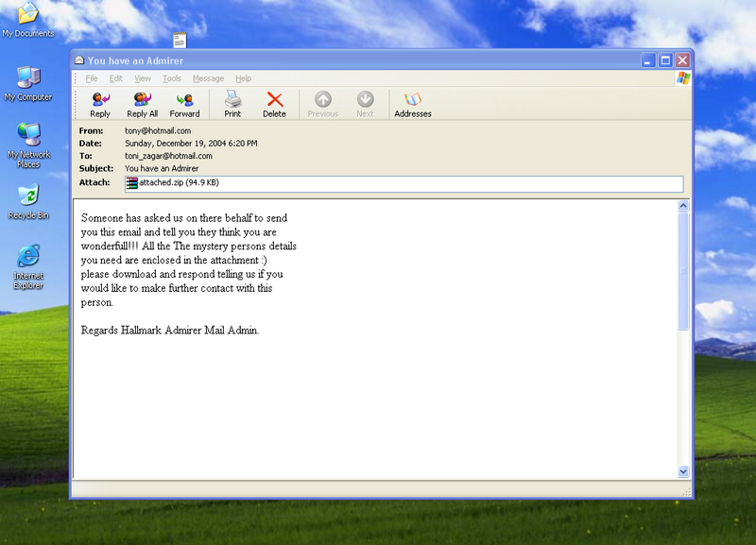Screen dimensions: 756x545
Task: Open the Tools menu
Action: (x=171, y=78)
